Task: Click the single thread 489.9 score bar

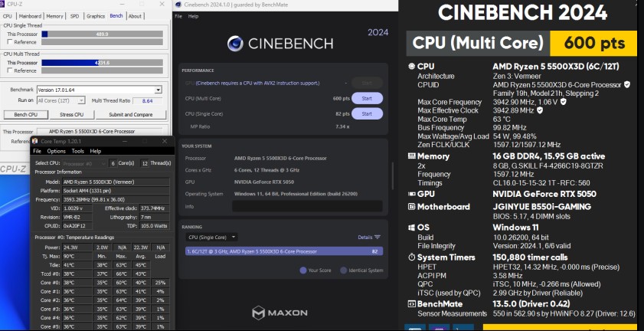Action: pyautogui.click(x=102, y=34)
